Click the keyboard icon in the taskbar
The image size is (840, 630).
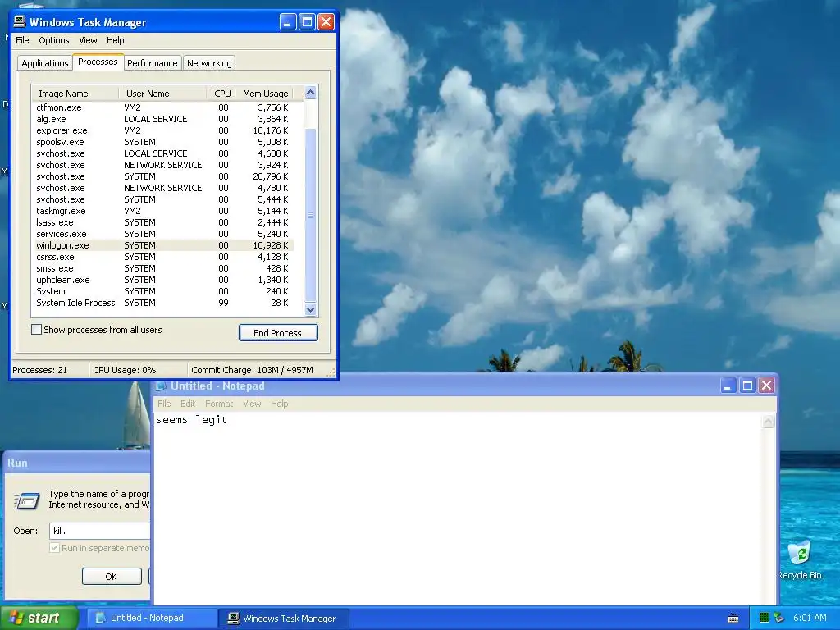tap(733, 619)
